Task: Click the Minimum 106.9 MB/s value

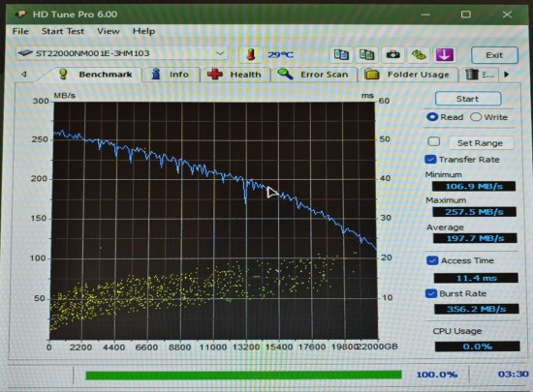Action: (x=474, y=186)
